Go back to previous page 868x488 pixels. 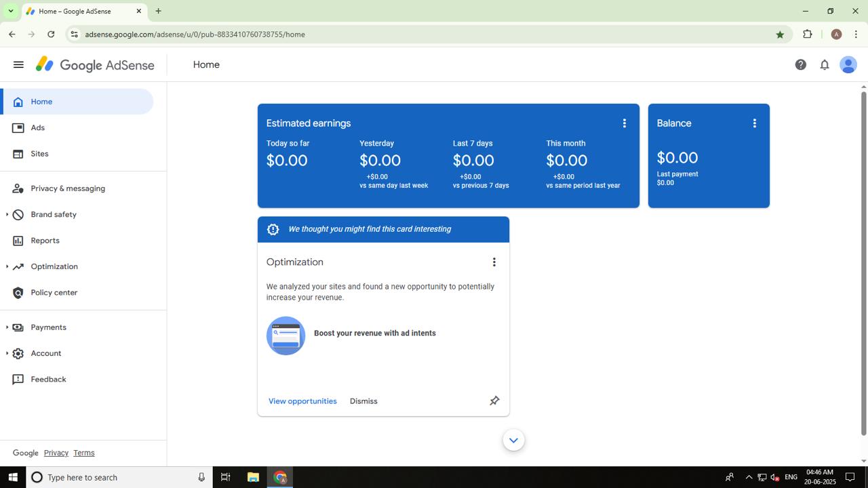tap(12, 35)
